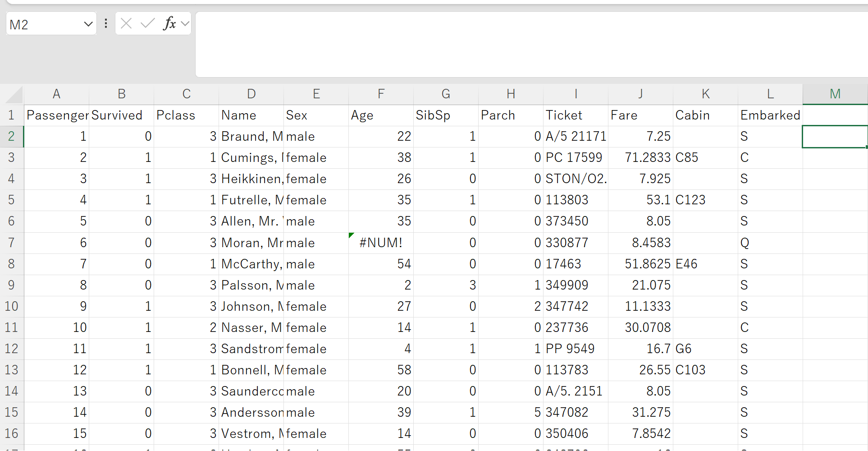868x451 pixels.
Task: Select the Fare value 71.2833
Action: click(x=640, y=157)
